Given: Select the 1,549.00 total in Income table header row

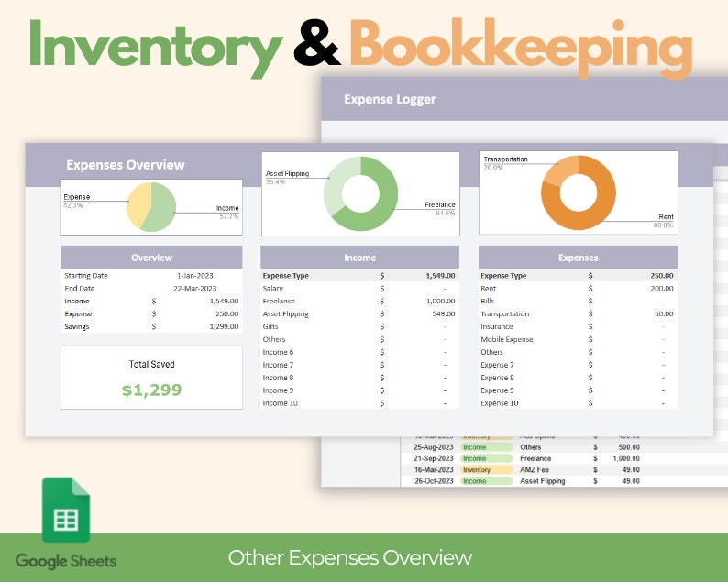Looking at the screenshot, I should [x=440, y=275].
